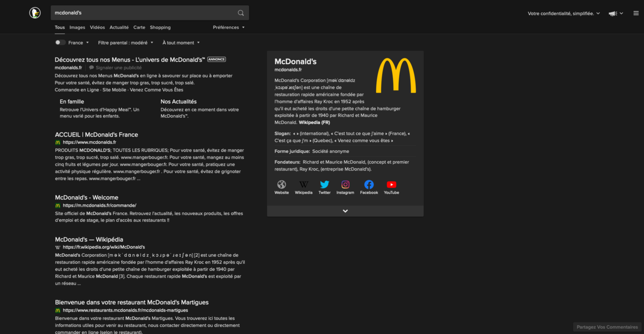Click the DuckDuckGo logo icon
The height and width of the screenshot is (334, 644).
pyautogui.click(x=35, y=13)
